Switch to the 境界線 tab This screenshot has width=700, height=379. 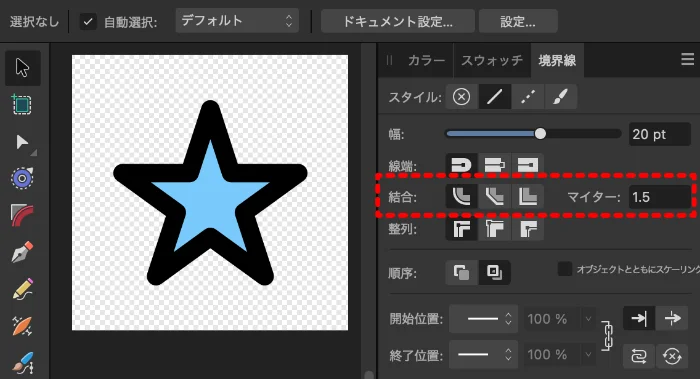(557, 60)
